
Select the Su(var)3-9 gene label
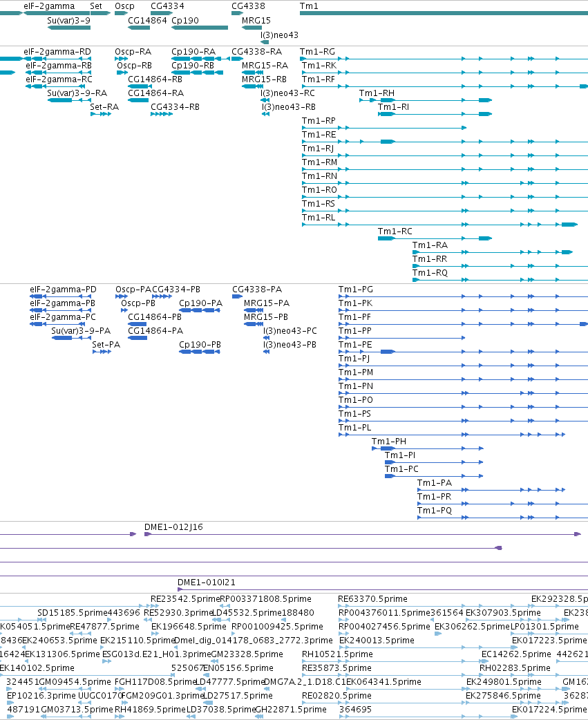click(69, 21)
